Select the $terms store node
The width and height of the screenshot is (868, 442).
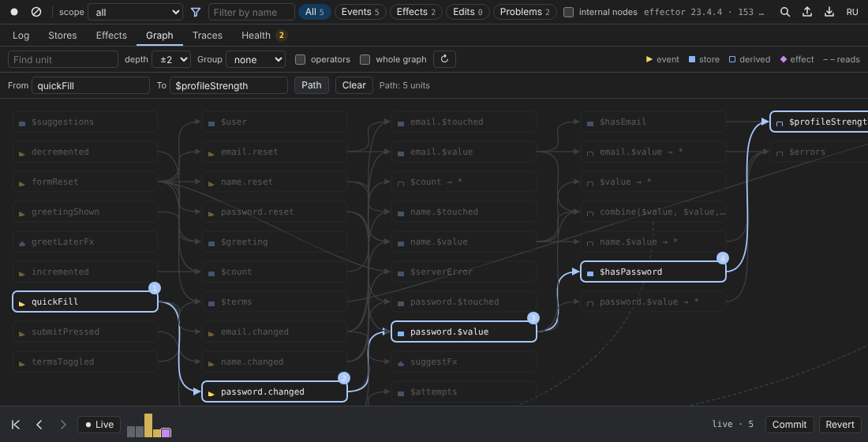(275, 302)
